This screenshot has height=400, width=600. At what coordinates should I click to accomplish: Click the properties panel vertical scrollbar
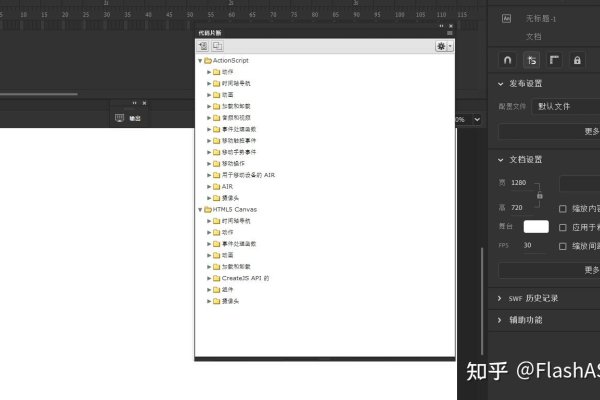482,301
